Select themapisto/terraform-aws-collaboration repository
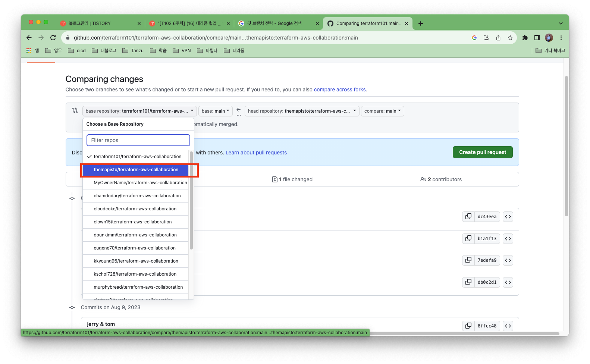The image size is (590, 364). click(136, 170)
